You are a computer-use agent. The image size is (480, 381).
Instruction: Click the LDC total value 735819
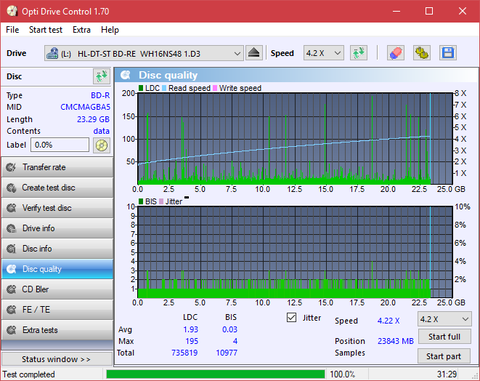click(184, 353)
